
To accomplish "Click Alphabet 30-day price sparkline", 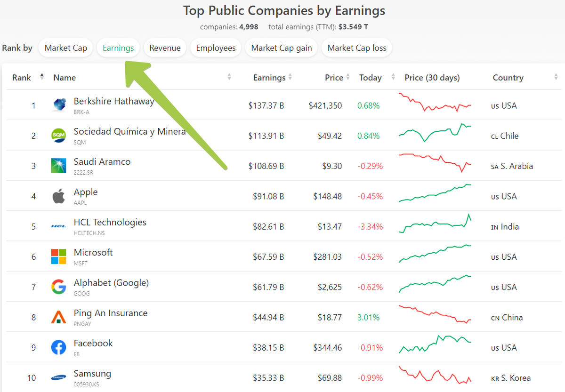I will coord(435,284).
